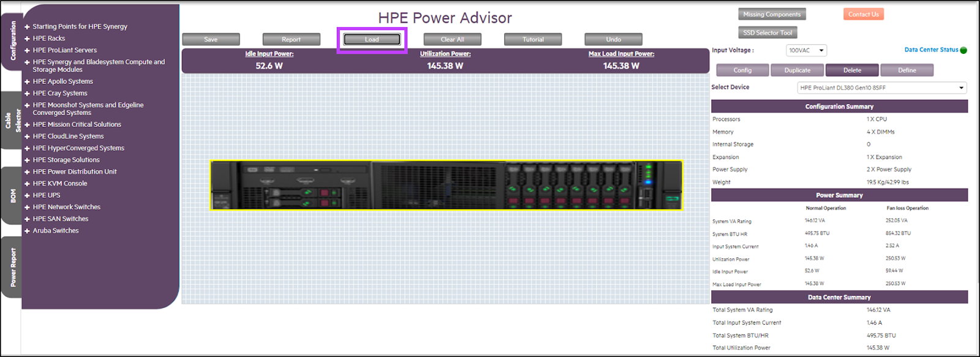
Task: Switch to the Cable Selector side tab
Action: click(x=12, y=121)
